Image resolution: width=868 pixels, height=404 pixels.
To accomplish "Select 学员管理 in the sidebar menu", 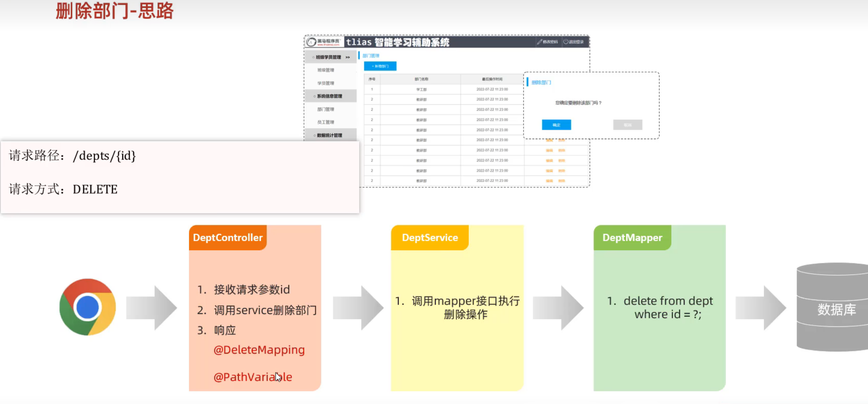I will [x=326, y=83].
